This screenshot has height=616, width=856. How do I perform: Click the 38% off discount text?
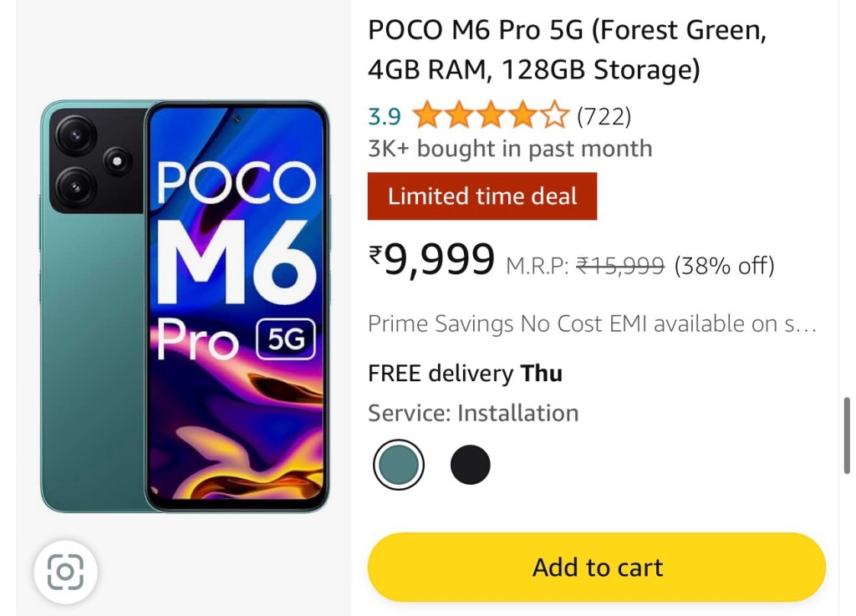click(724, 267)
